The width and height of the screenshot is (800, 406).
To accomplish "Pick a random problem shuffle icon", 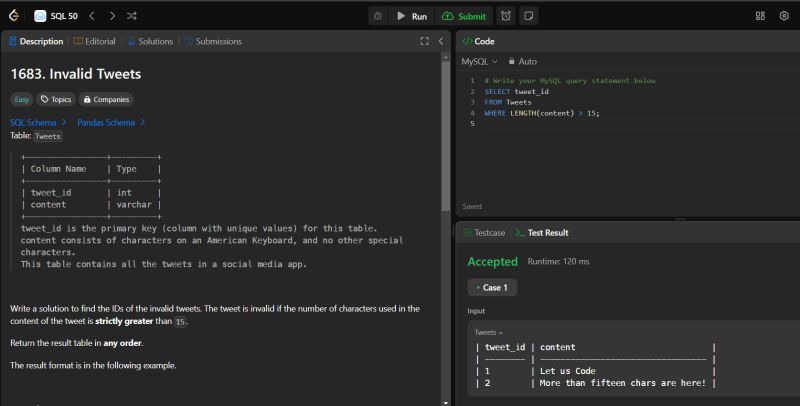I will [x=132, y=16].
